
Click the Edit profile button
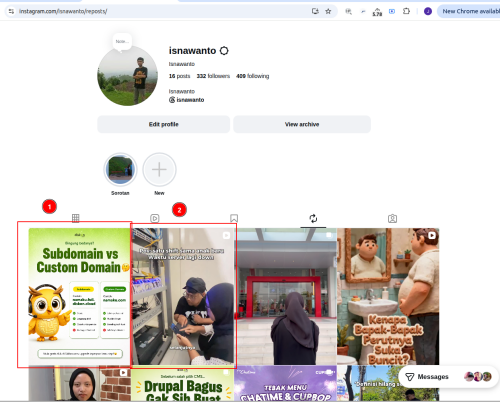coord(164,124)
